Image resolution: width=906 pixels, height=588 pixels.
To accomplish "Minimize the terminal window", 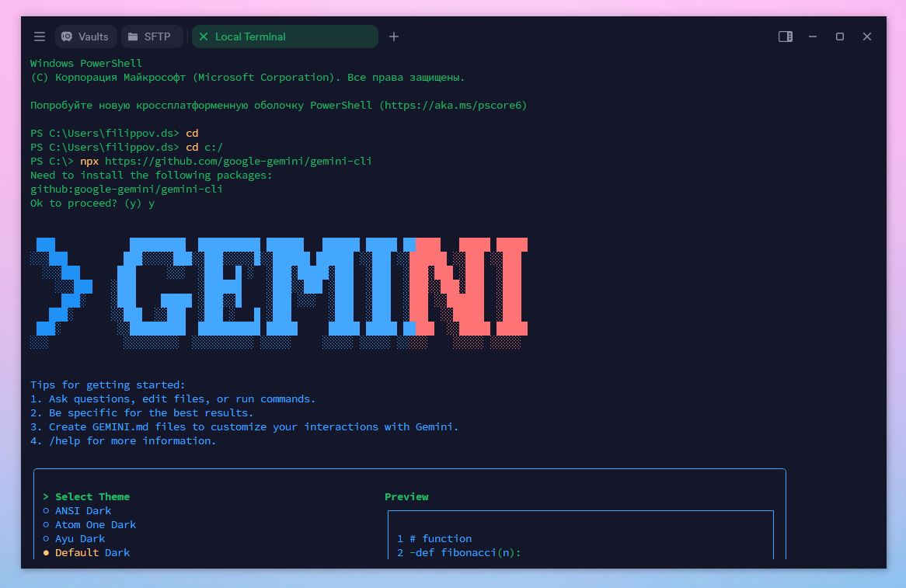I will pyautogui.click(x=813, y=37).
